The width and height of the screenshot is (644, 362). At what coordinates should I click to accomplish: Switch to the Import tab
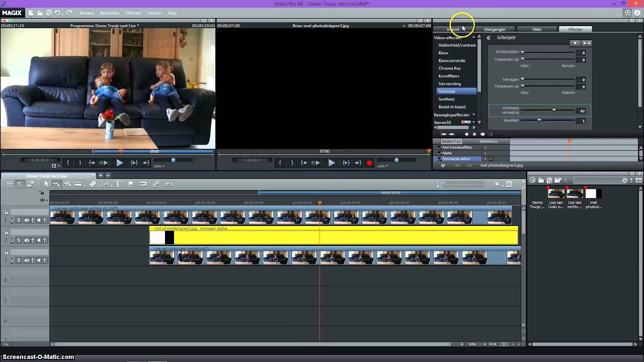point(453,29)
